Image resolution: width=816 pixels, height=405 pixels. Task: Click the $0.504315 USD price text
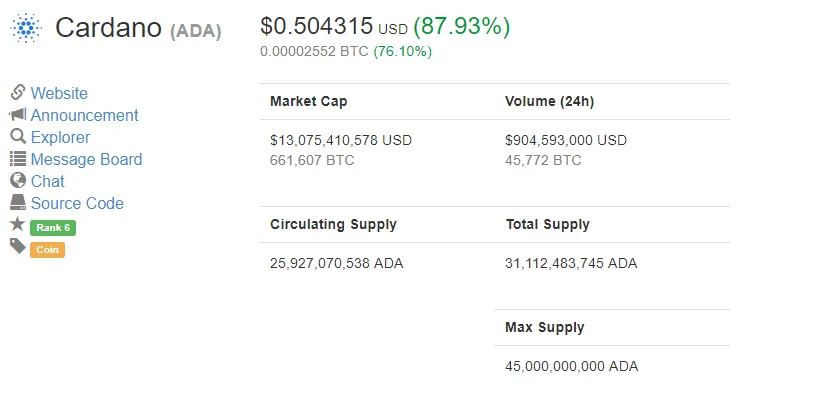pyautogui.click(x=333, y=27)
